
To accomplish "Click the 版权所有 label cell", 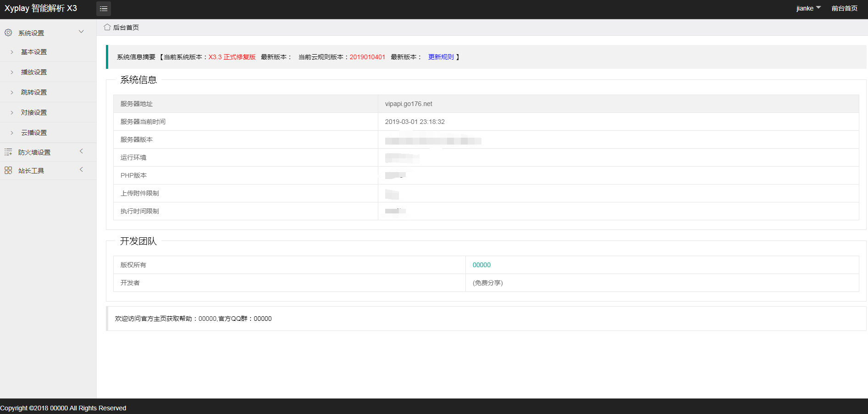I will pyautogui.click(x=289, y=265).
